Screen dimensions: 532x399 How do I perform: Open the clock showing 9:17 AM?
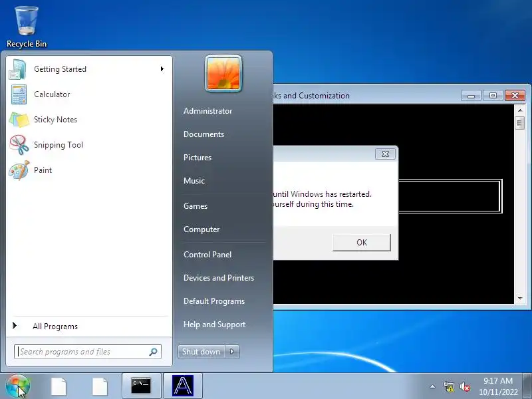(498, 386)
